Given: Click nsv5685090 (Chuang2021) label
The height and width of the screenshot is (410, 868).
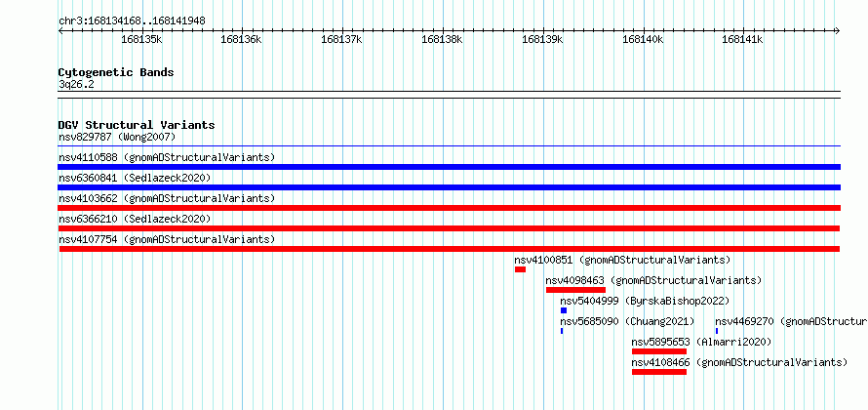Looking at the screenshot, I should point(627,321).
